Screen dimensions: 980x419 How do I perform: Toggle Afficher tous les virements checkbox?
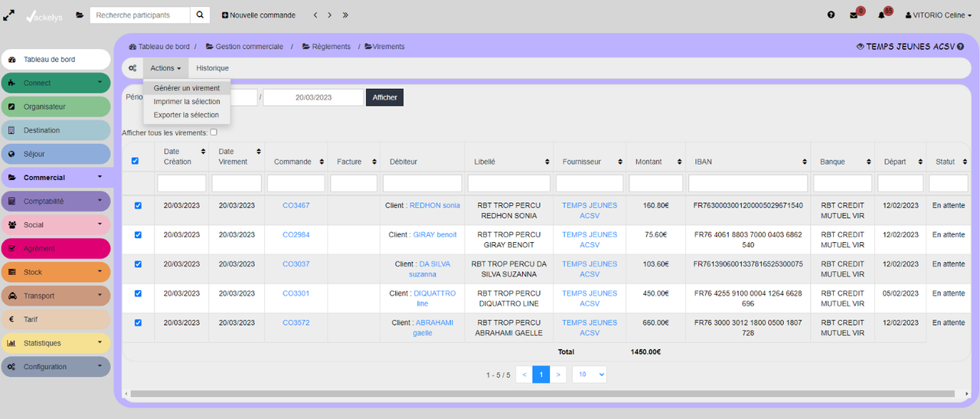tap(214, 133)
